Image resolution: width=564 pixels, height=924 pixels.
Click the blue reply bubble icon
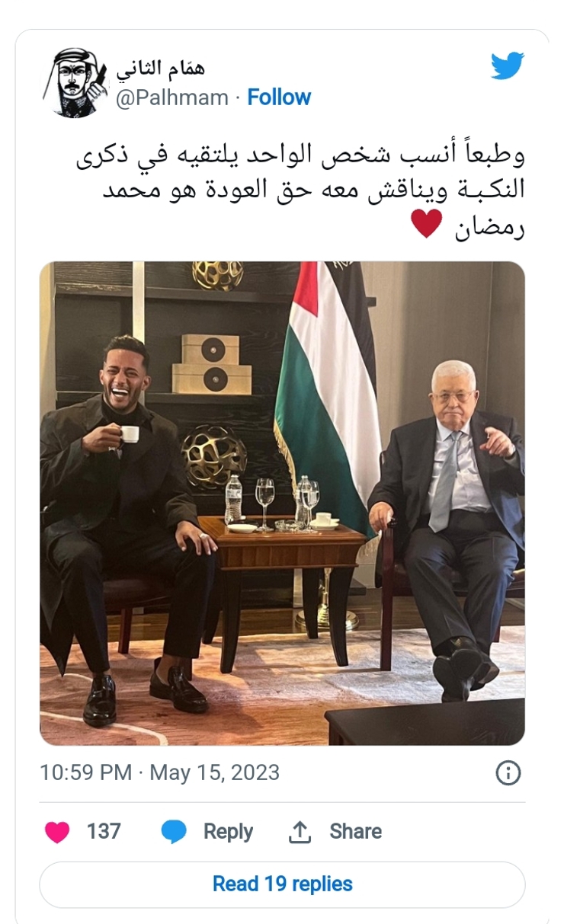[175, 832]
